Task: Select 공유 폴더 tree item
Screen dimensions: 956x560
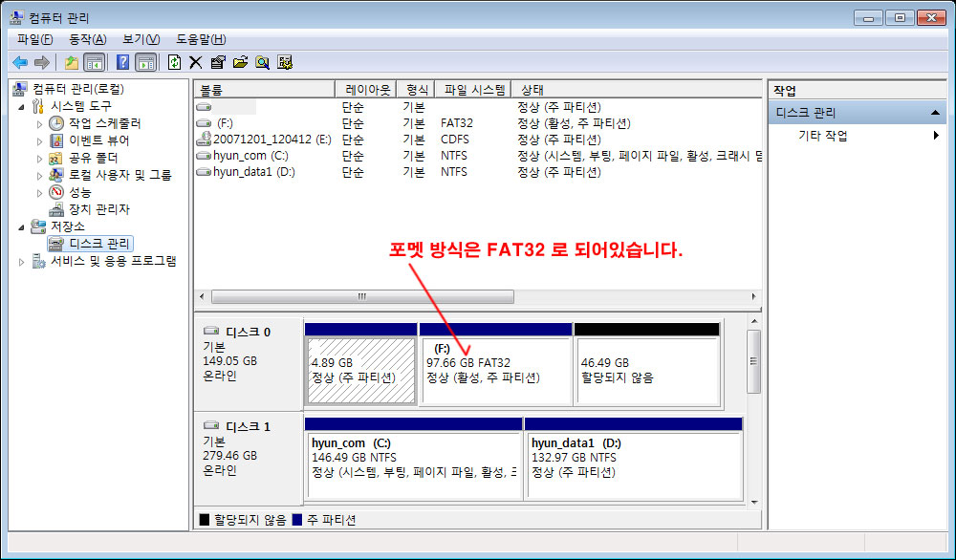Action: tap(93, 158)
